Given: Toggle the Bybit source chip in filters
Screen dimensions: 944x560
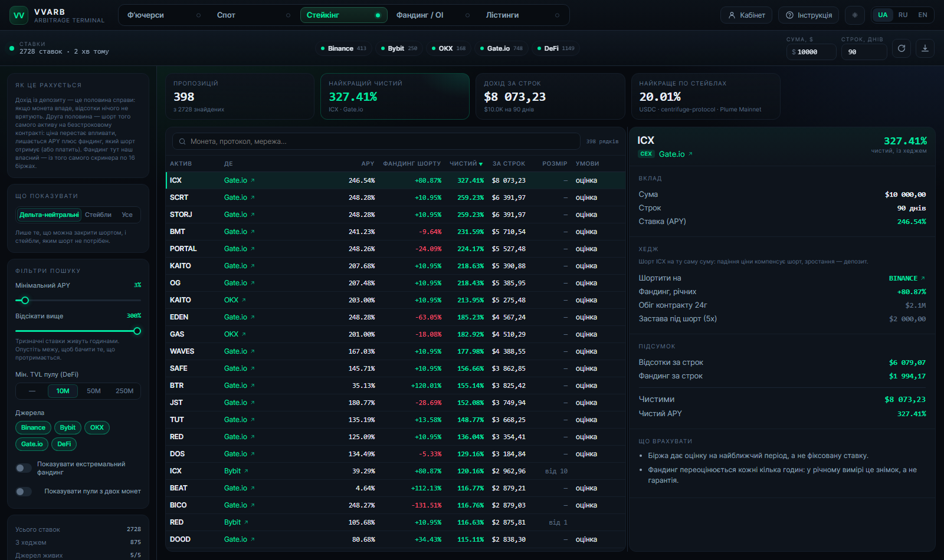Looking at the screenshot, I should 68,428.
